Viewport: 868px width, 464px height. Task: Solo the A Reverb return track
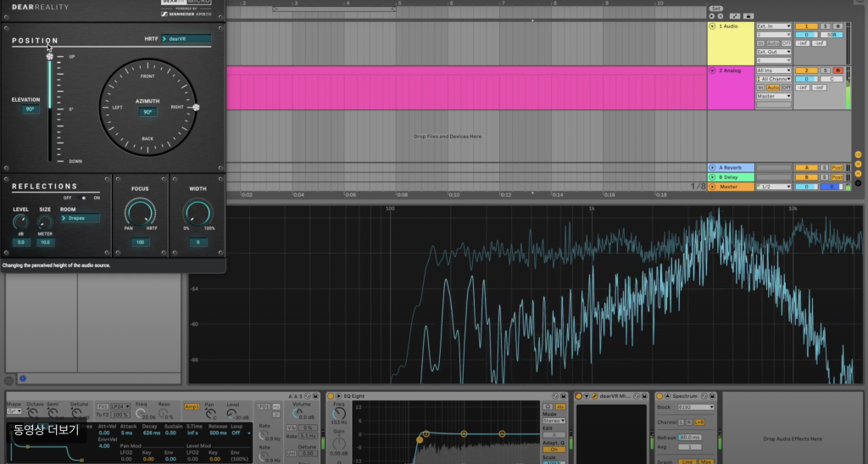[825, 168]
